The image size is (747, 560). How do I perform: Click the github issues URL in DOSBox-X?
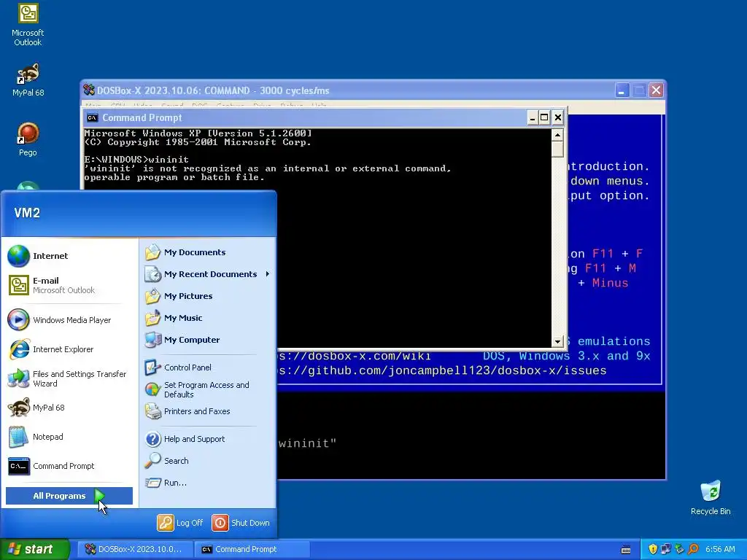click(x=442, y=370)
